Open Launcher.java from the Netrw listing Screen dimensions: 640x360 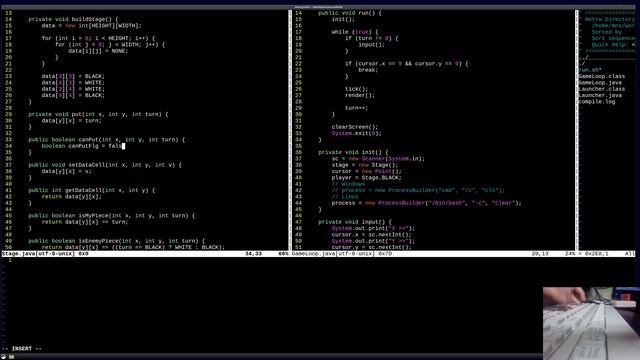tap(600, 95)
